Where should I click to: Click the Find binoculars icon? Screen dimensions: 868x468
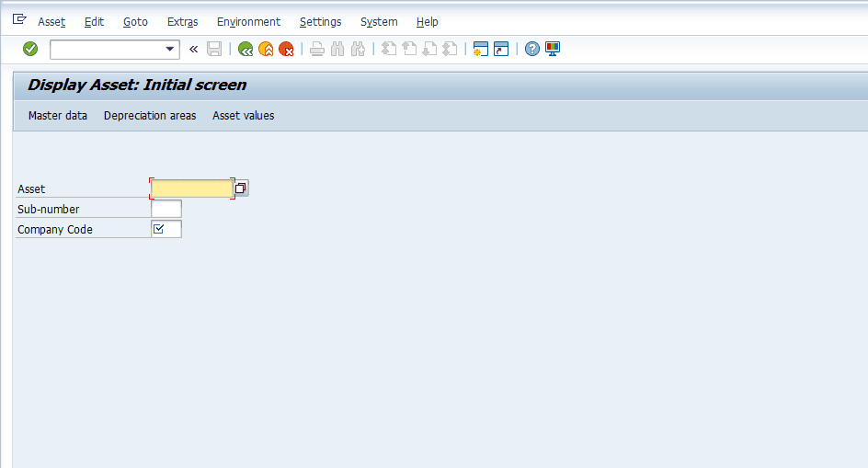[337, 50]
